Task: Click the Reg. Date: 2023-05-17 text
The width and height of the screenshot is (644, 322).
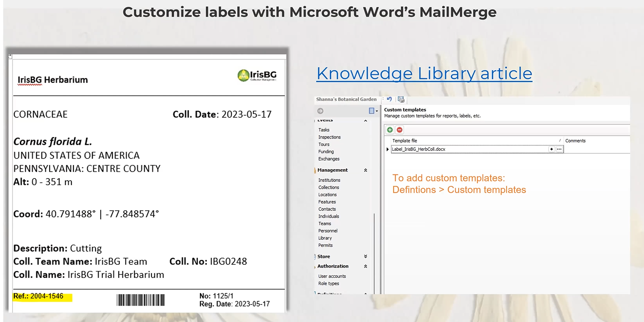Action: tap(235, 304)
